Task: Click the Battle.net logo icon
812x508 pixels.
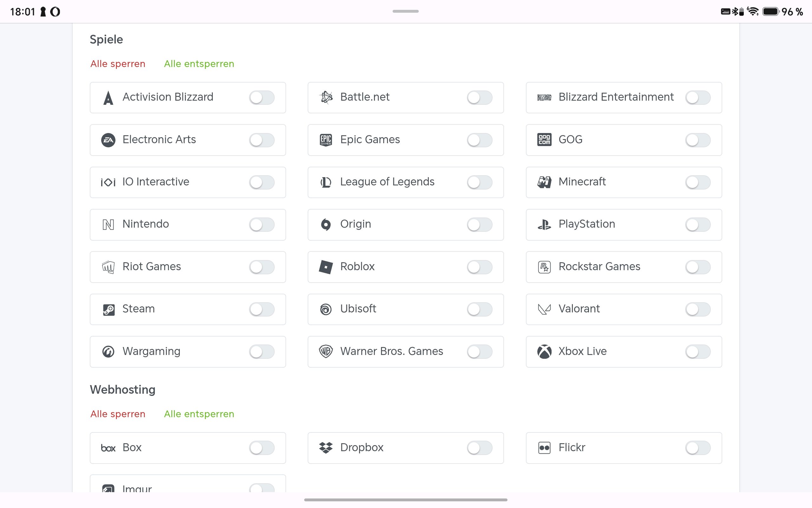Action: pyautogui.click(x=326, y=97)
